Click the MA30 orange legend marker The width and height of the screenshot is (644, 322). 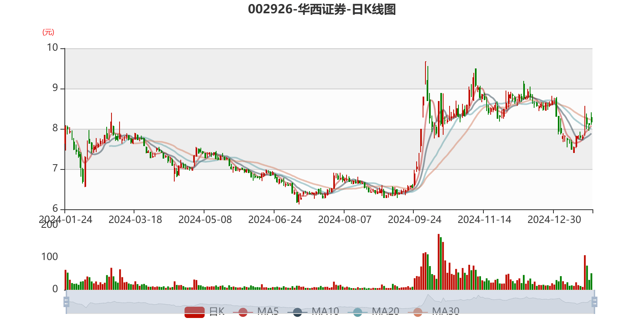coord(418,312)
